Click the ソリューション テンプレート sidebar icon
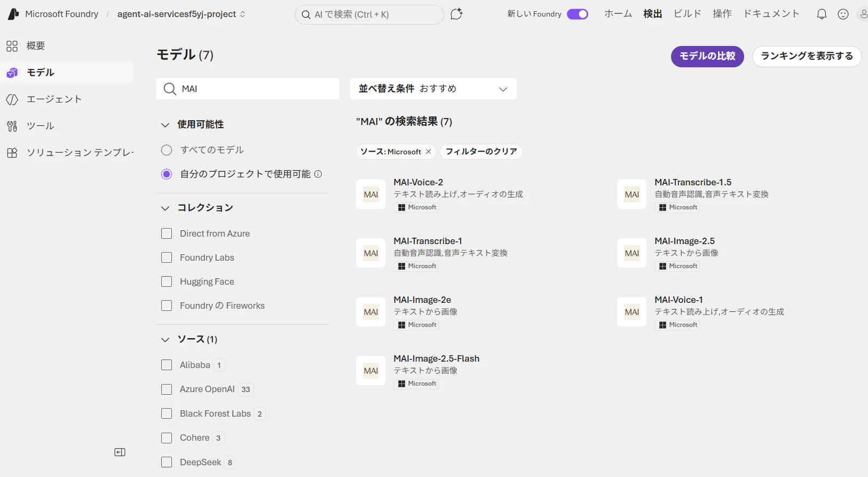The image size is (868, 477). click(x=12, y=153)
